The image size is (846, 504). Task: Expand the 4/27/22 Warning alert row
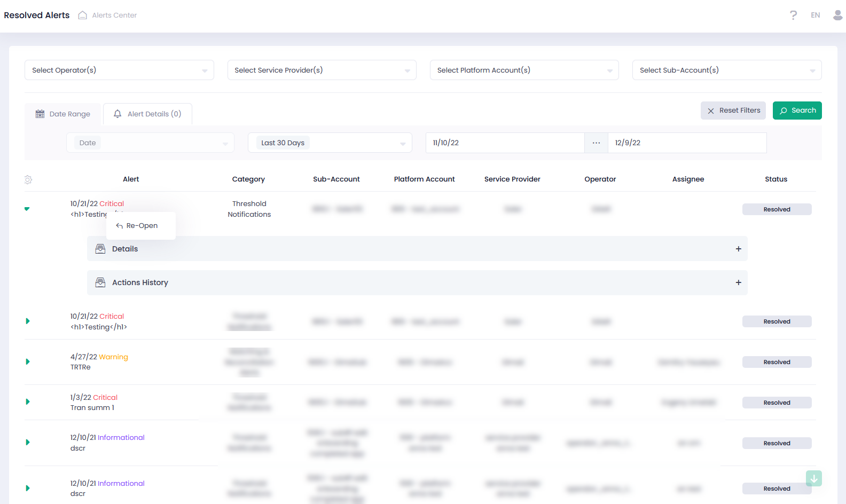pyautogui.click(x=28, y=362)
